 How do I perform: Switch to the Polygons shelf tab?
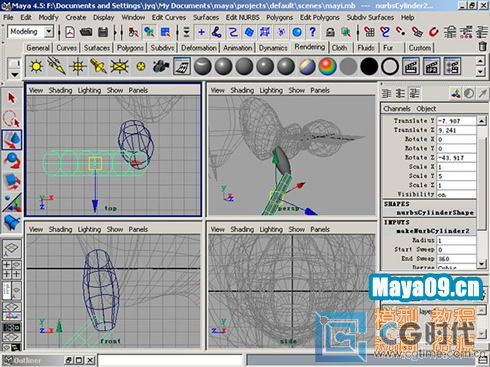tap(130, 48)
